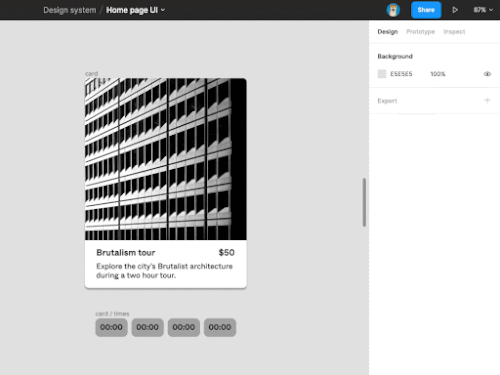Viewport: 500px width, 375px height.
Task: Select the first 00:00 time chip
Action: [x=111, y=327]
